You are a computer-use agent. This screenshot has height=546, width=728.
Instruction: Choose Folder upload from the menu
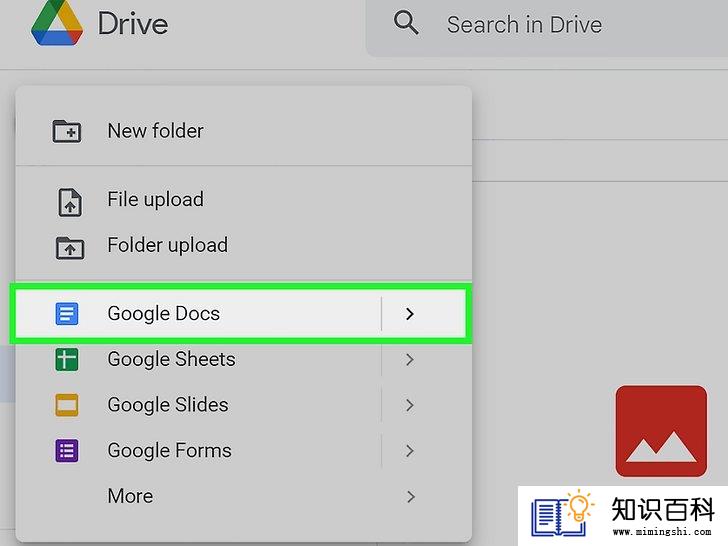click(x=244, y=245)
